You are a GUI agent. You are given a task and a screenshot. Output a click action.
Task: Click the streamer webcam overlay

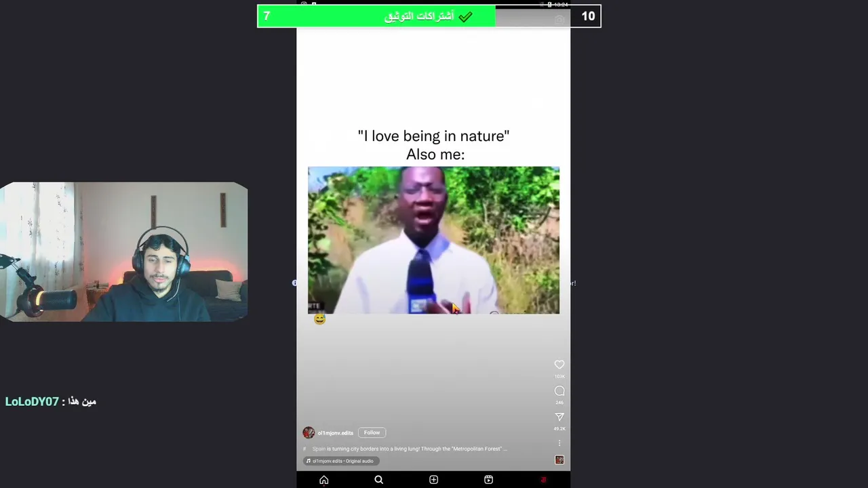tap(124, 251)
